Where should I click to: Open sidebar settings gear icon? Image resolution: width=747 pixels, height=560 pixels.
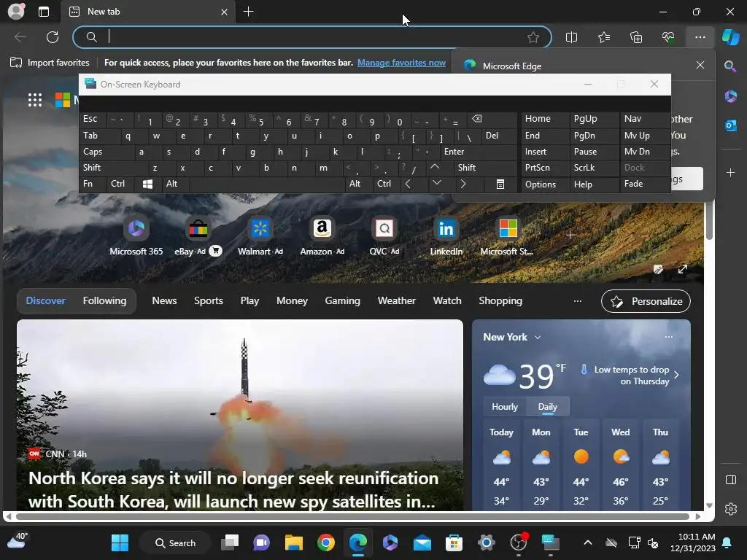click(x=730, y=509)
